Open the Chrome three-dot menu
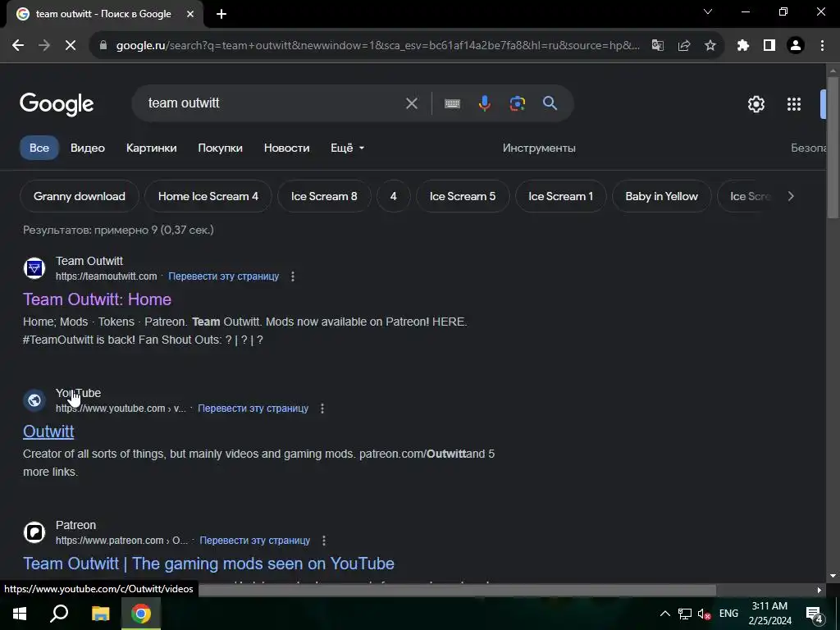 (822, 46)
